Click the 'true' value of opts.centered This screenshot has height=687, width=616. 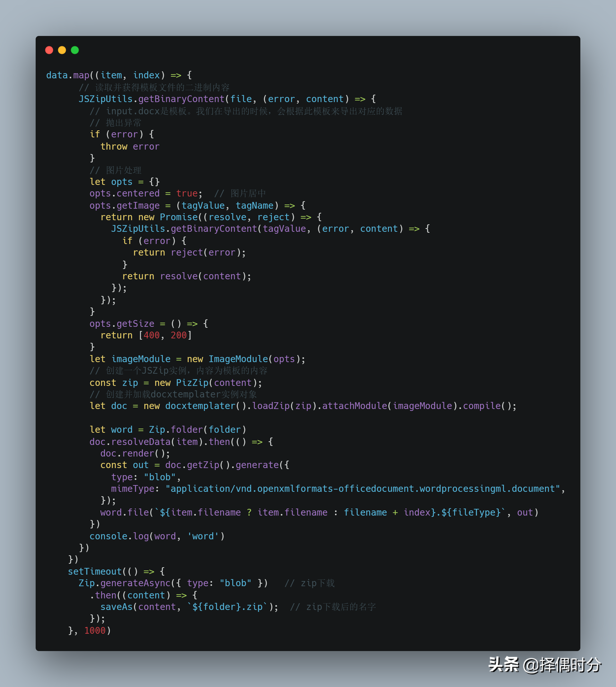[187, 194]
